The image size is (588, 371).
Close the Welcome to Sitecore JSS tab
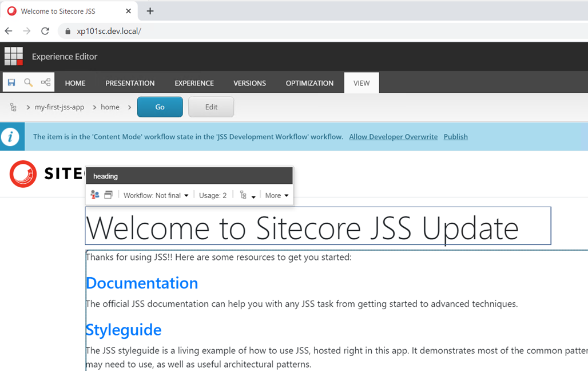[128, 11]
